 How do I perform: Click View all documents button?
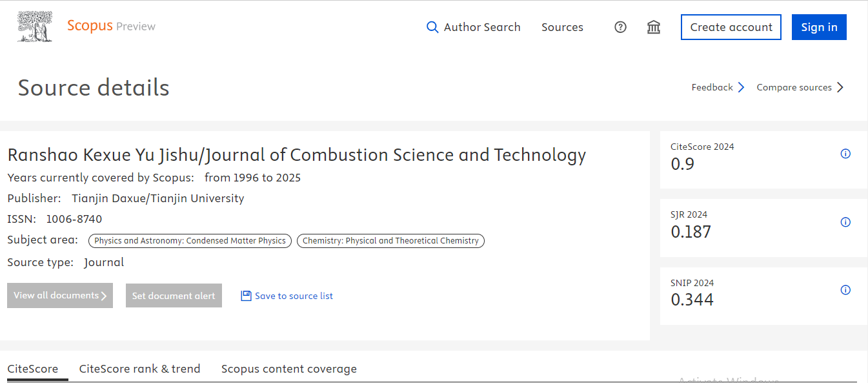click(60, 295)
